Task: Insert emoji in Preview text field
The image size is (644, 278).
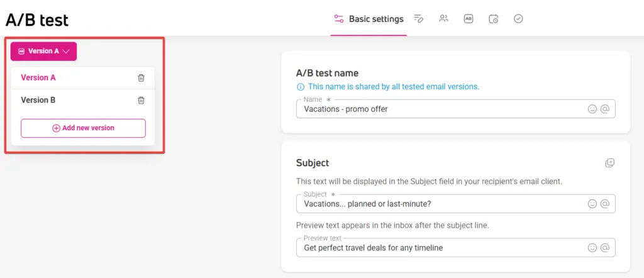Action: pos(592,248)
